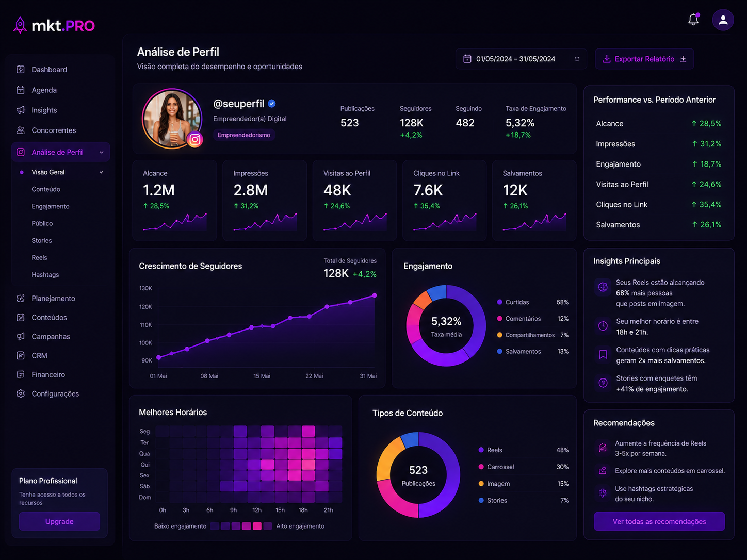
Task: Click the Financeiro sidebar icon
Action: pyautogui.click(x=21, y=375)
